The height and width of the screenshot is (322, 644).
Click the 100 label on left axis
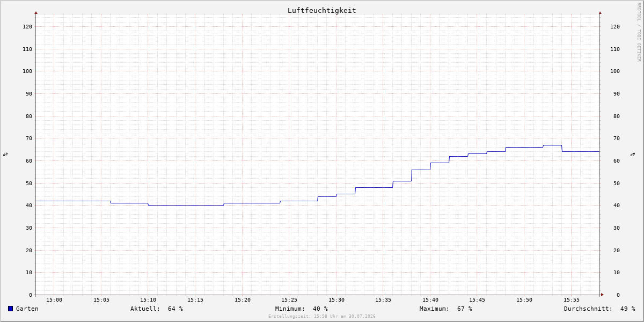27,71
